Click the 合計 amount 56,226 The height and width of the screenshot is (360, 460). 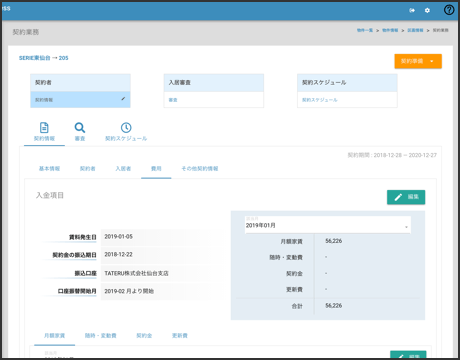334,306
